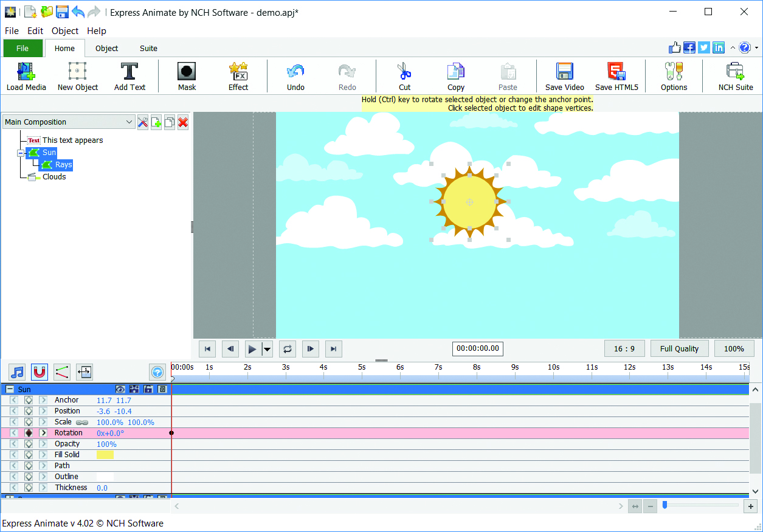Toggle the Rotation keyframe diamond
763x532 pixels.
(29, 433)
